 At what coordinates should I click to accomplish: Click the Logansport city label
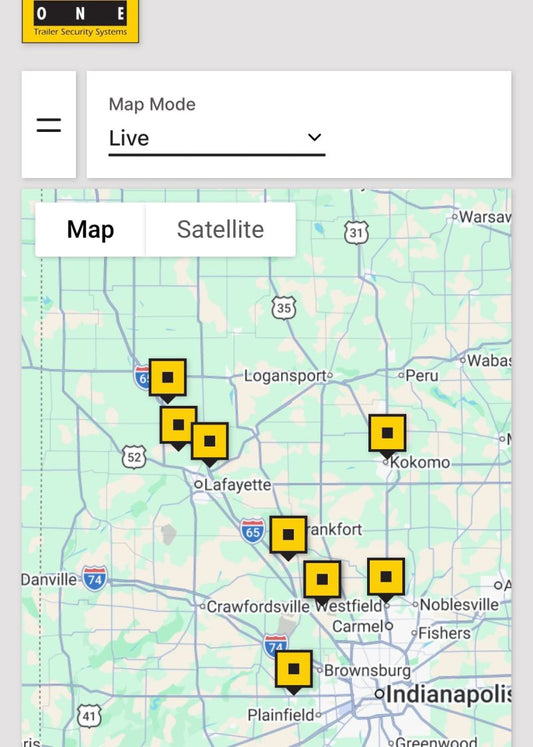click(285, 376)
